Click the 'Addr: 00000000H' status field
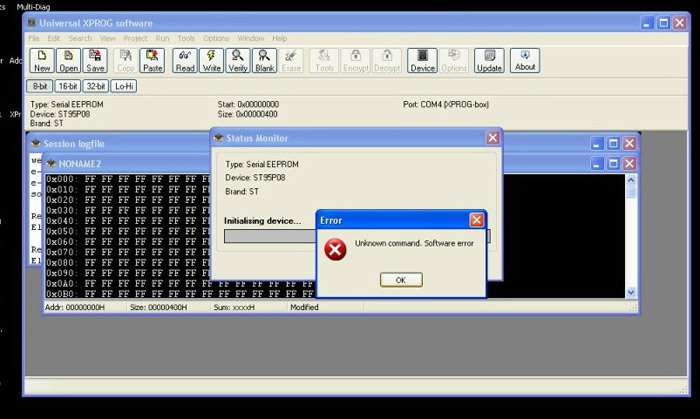The width and height of the screenshot is (700, 419). click(x=75, y=307)
